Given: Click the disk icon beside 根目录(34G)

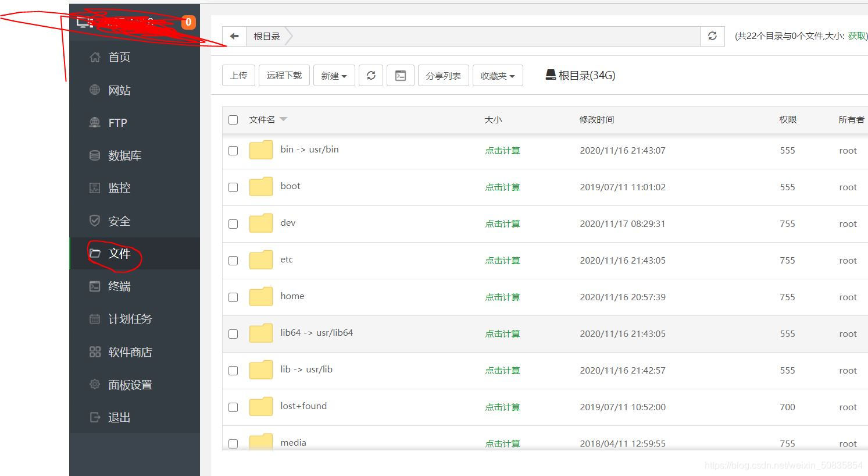Looking at the screenshot, I should click(551, 75).
